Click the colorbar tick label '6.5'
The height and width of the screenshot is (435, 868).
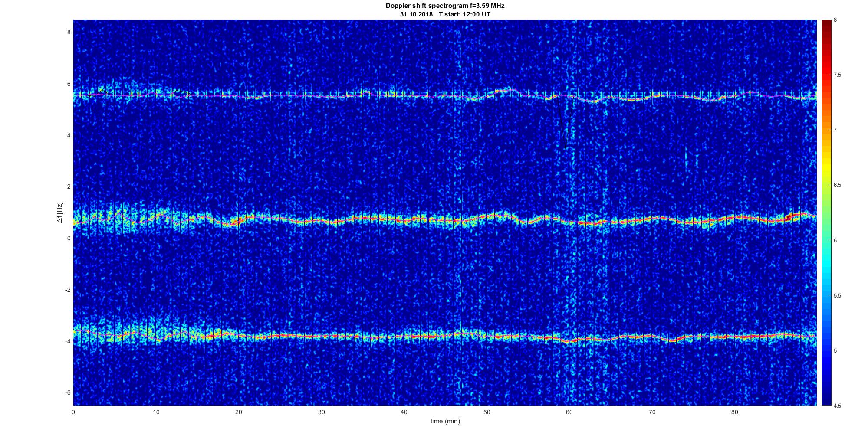coord(838,185)
